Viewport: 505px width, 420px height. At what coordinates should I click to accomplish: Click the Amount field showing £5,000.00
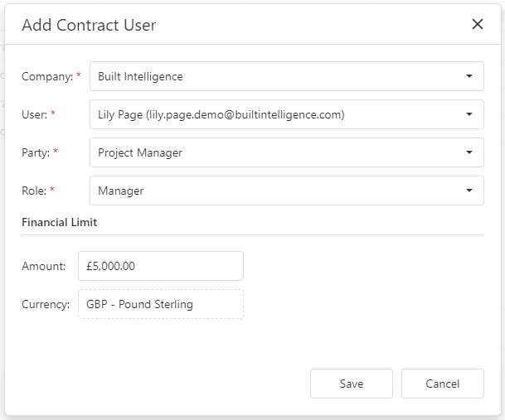pyautogui.click(x=161, y=266)
